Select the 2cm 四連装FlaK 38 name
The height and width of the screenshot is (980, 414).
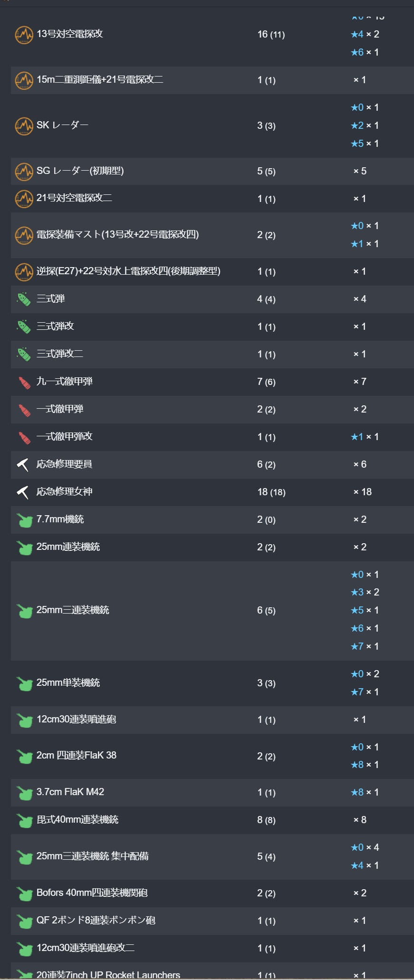tap(77, 756)
